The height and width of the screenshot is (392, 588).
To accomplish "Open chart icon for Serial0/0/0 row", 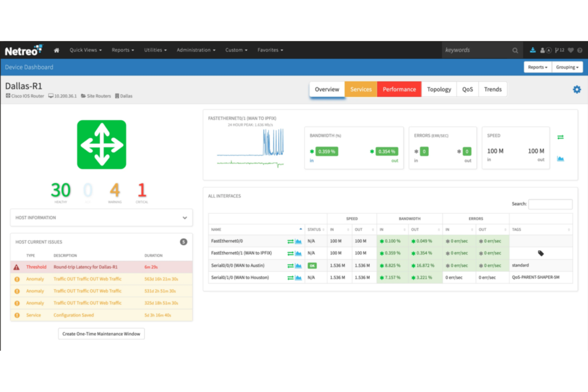I will [x=298, y=266].
